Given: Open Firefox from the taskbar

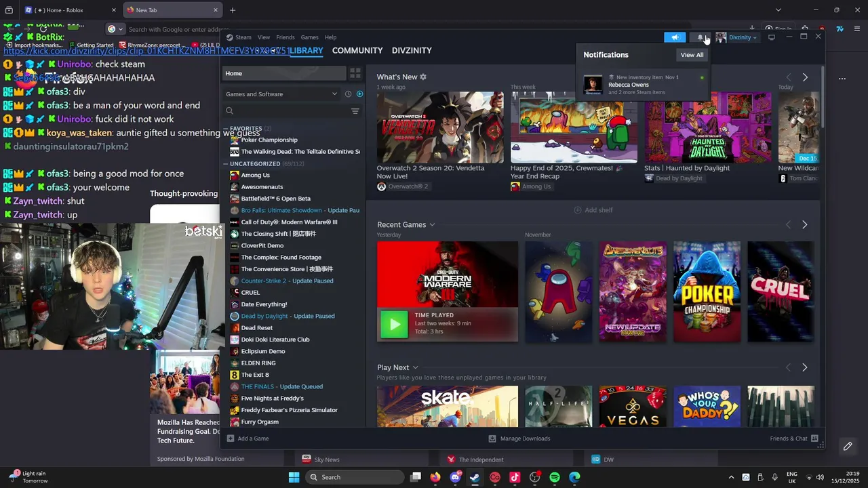Looking at the screenshot, I should tap(435, 477).
